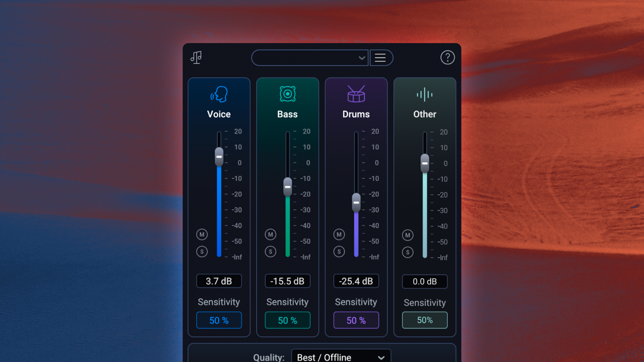The height and width of the screenshot is (362, 644).
Task: Mute the Bass channel
Action: click(270, 234)
